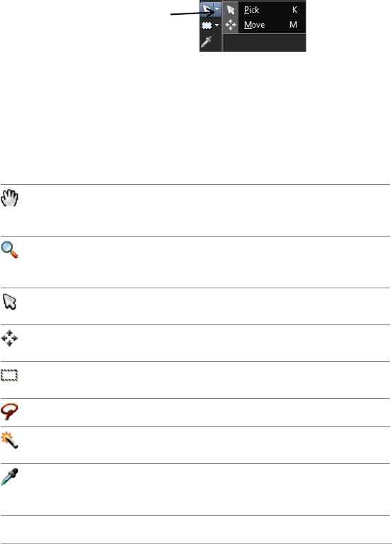Image resolution: width=392 pixels, height=544 pixels.
Task: Select the Magic Wand tool icon
Action: [9, 441]
